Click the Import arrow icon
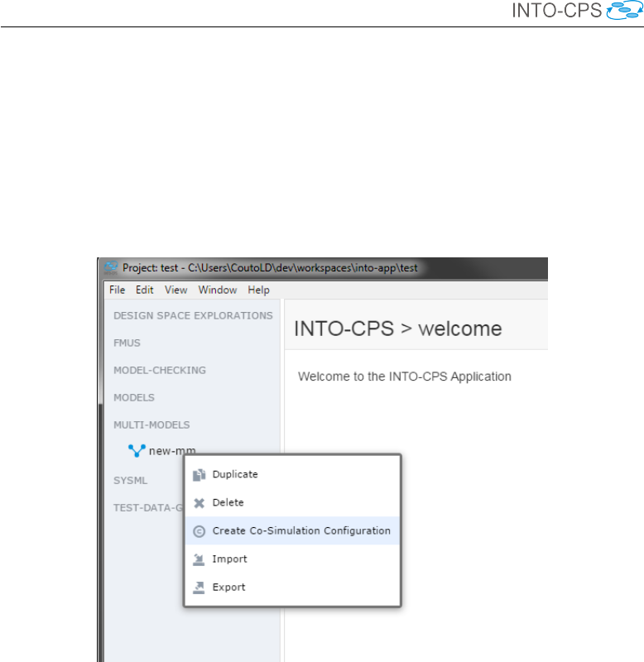 [x=199, y=560]
